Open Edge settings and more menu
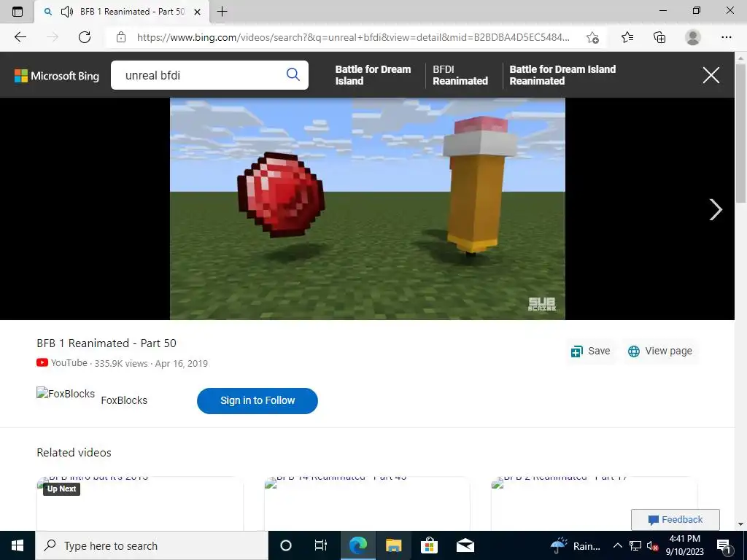The height and width of the screenshot is (560, 747). [726, 37]
